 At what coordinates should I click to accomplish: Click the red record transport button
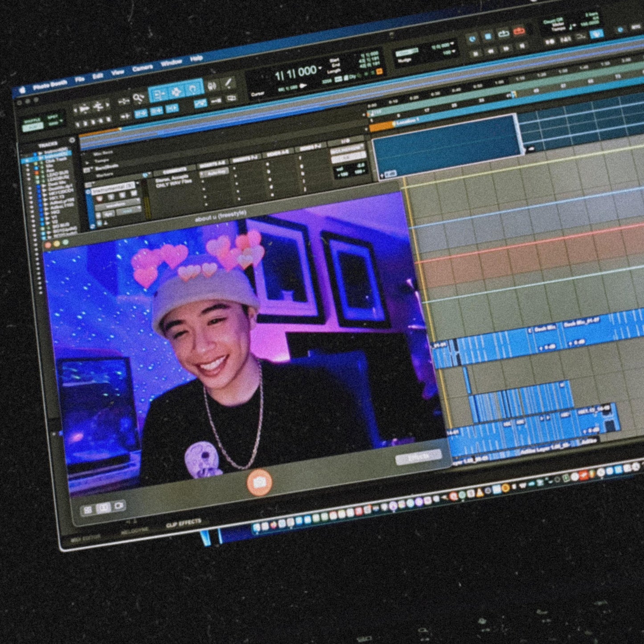point(518,31)
